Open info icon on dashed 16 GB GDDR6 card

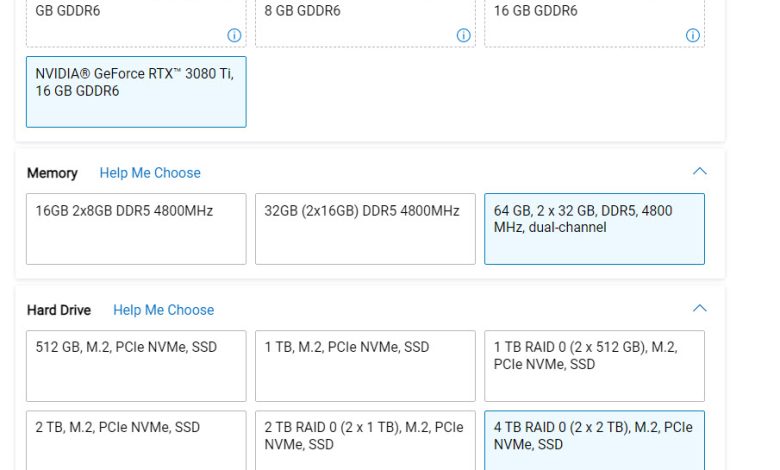(x=693, y=35)
